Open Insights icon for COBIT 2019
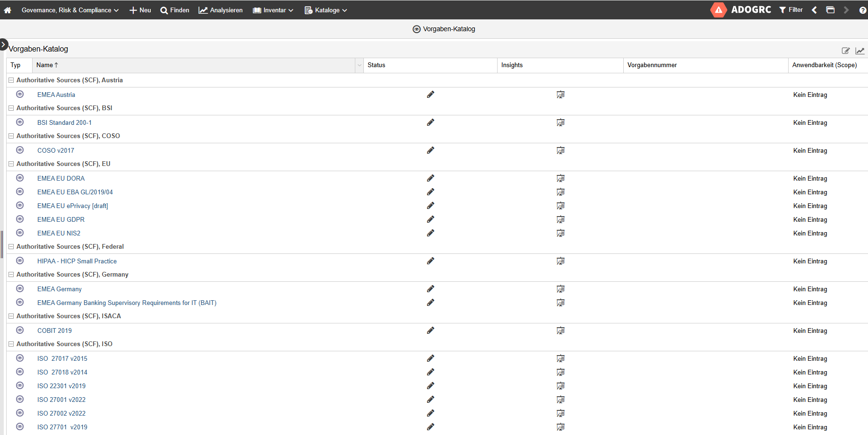 click(560, 331)
